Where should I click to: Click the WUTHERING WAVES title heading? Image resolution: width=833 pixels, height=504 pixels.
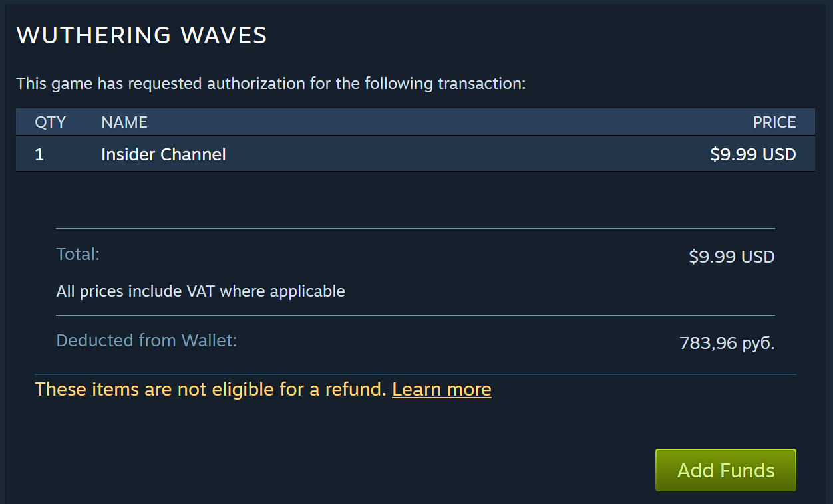[141, 35]
